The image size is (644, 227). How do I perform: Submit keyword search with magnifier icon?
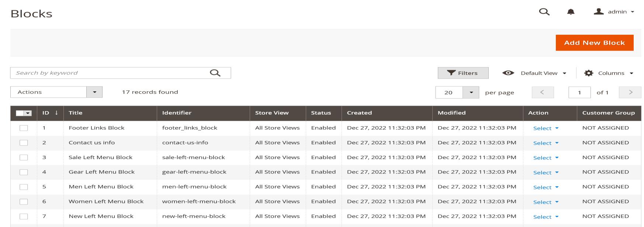(x=215, y=73)
